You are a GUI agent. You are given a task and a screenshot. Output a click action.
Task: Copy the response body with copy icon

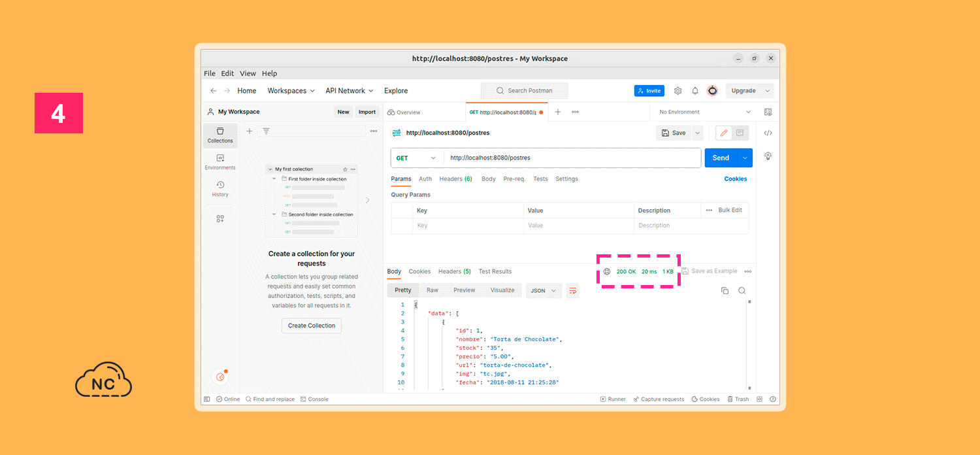(x=725, y=290)
